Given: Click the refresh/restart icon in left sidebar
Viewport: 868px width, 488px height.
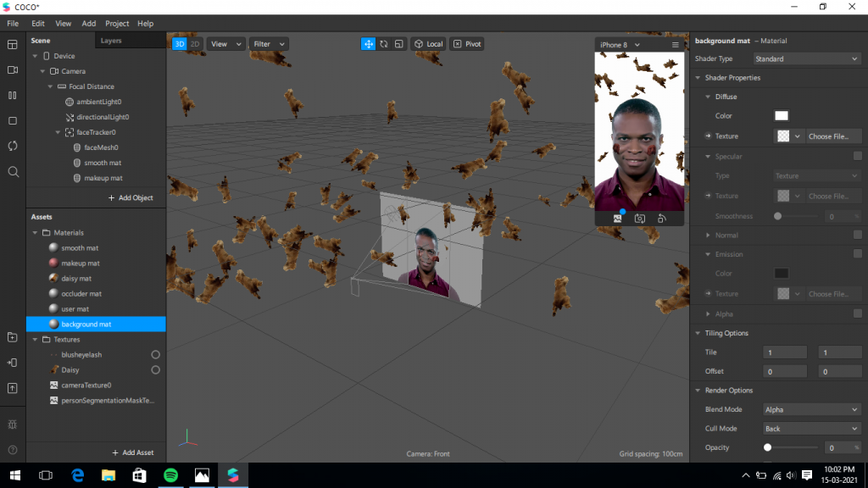Looking at the screenshot, I should pyautogui.click(x=12, y=146).
